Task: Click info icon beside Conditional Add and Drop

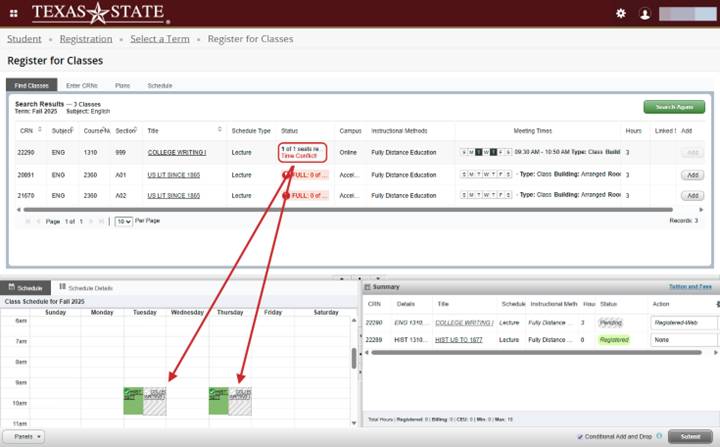Action: pyautogui.click(x=660, y=436)
